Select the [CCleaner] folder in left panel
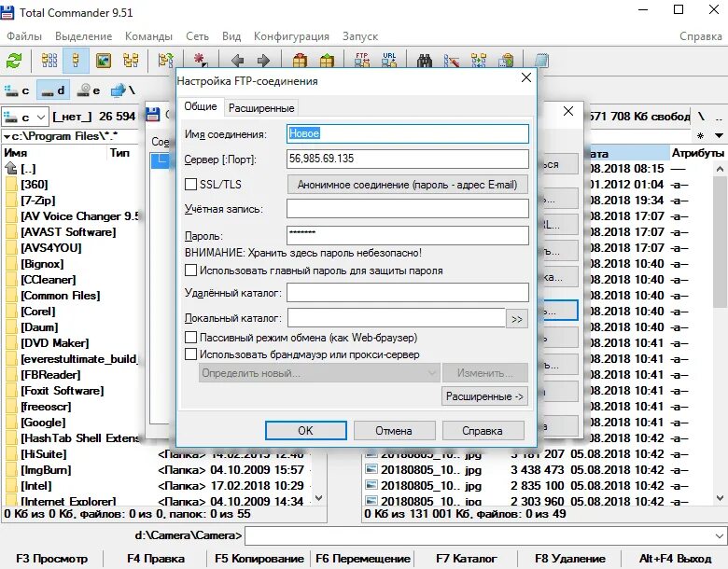The image size is (728, 569). tap(48, 280)
